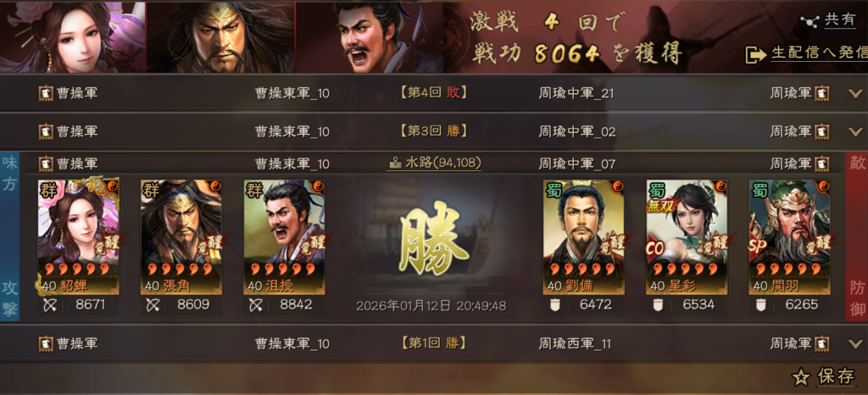Click the live broadcast export icon
The height and width of the screenshot is (395, 868).
pos(754,54)
